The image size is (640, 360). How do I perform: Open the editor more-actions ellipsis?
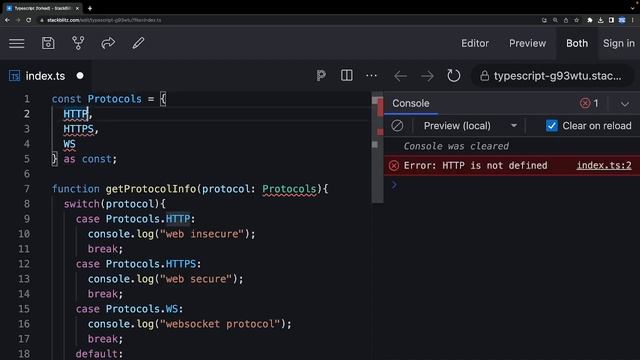click(371, 76)
